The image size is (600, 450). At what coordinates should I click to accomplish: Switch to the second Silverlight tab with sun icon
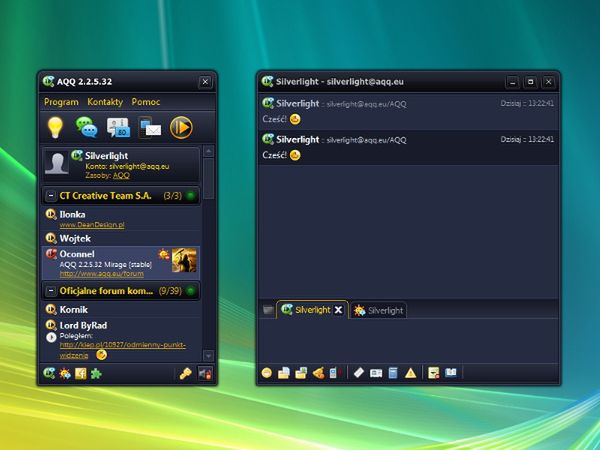click(378, 310)
